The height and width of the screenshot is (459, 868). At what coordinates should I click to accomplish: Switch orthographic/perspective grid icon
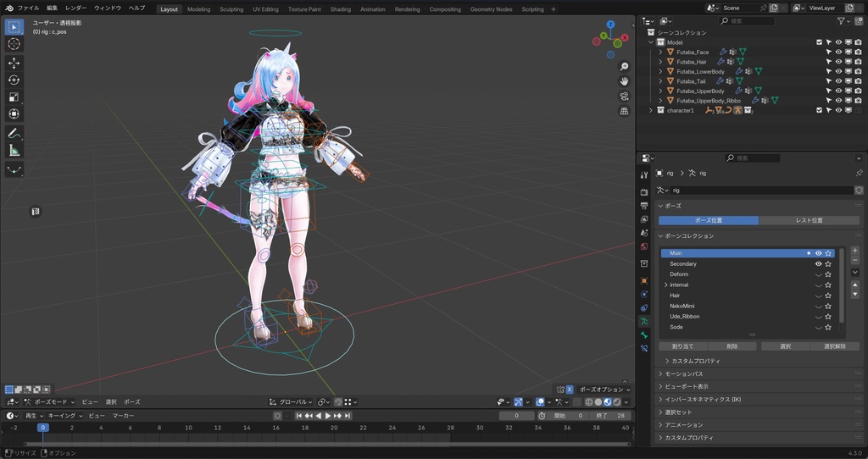[x=624, y=111]
